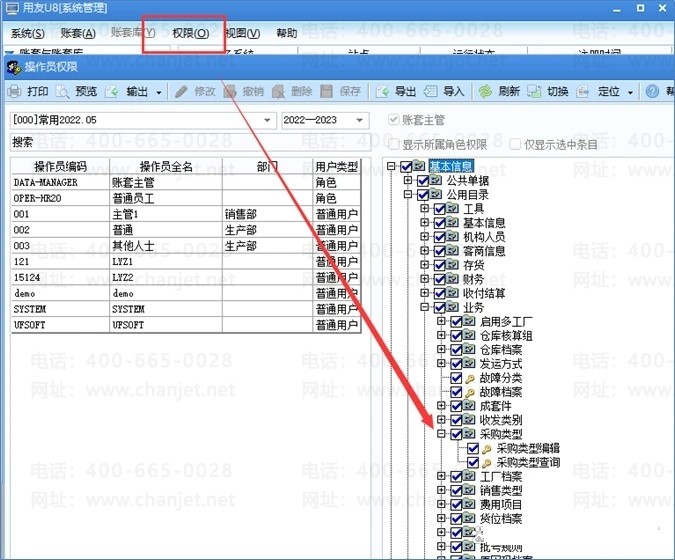Screen dimensions: 675x560
Task: Click the 用户类型 column header
Action: coord(337,166)
